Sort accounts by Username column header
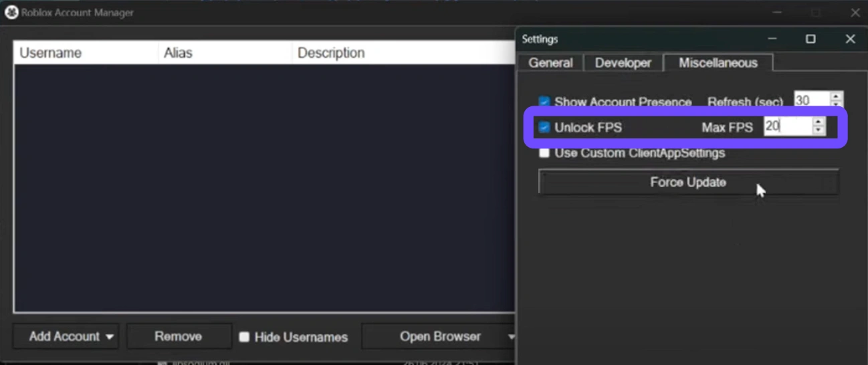The height and width of the screenshot is (365, 868). coord(86,53)
